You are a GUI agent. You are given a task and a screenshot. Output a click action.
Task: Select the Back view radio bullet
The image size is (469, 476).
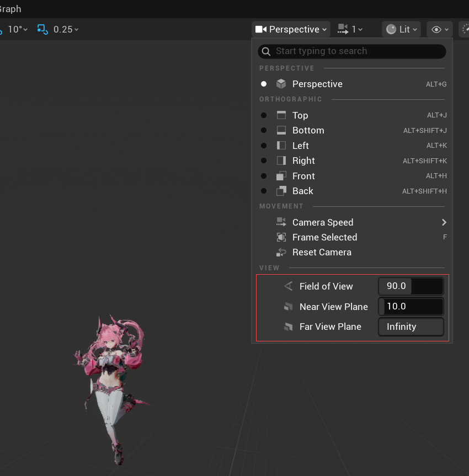coord(264,191)
